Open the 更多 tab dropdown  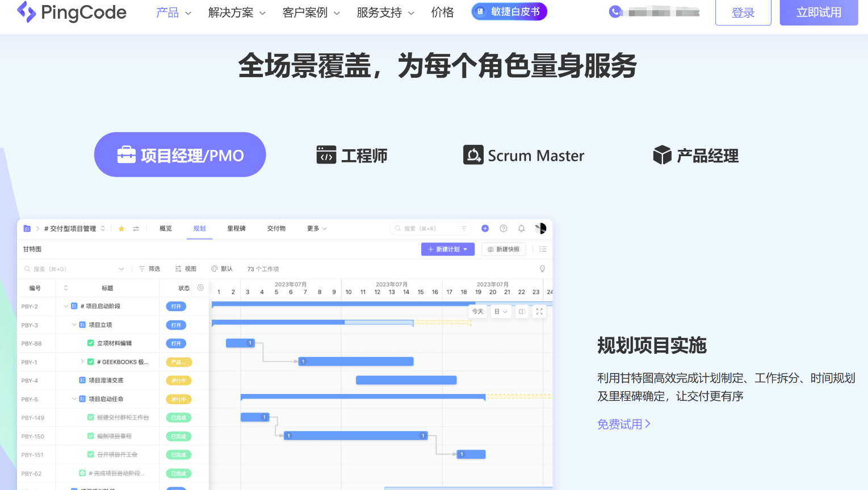click(317, 229)
